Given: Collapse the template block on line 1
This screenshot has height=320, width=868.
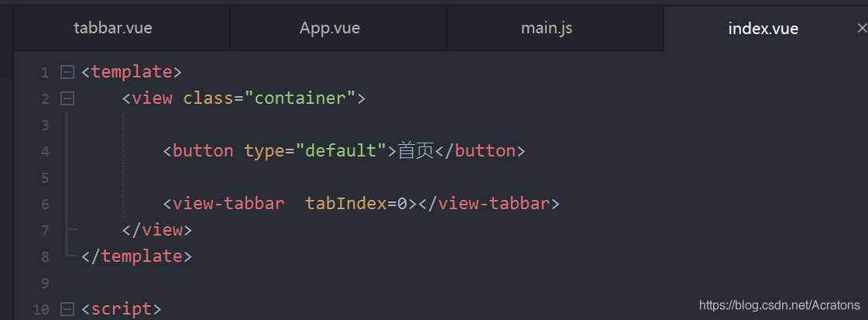Looking at the screenshot, I should tap(67, 72).
